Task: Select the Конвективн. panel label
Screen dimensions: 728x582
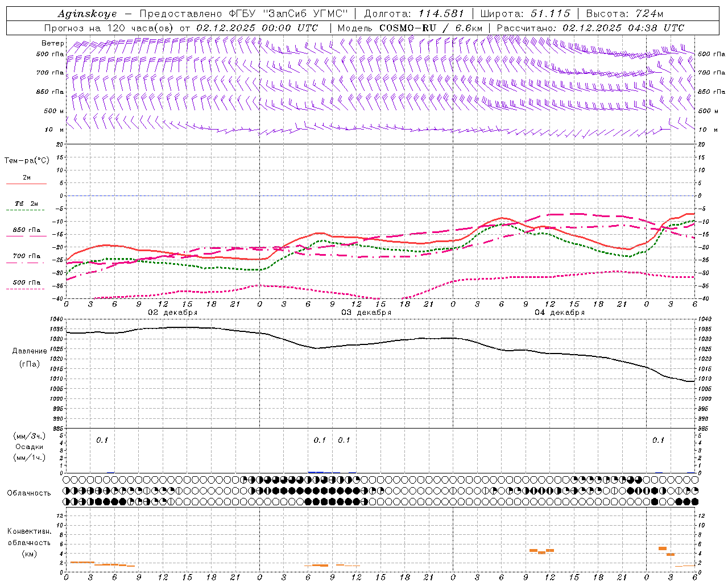Action: 29,531
